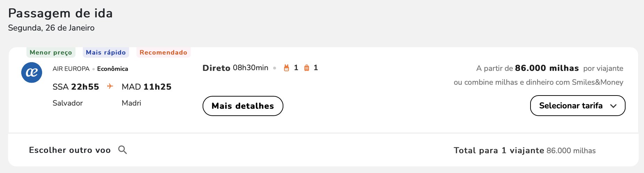Click the magnifier search icon
Viewport: 644px width, 173px height.
(x=123, y=150)
